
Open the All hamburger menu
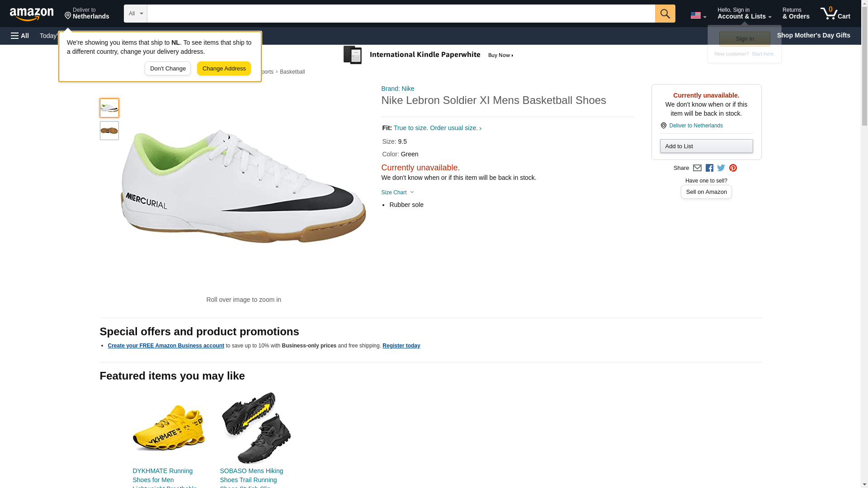20,36
